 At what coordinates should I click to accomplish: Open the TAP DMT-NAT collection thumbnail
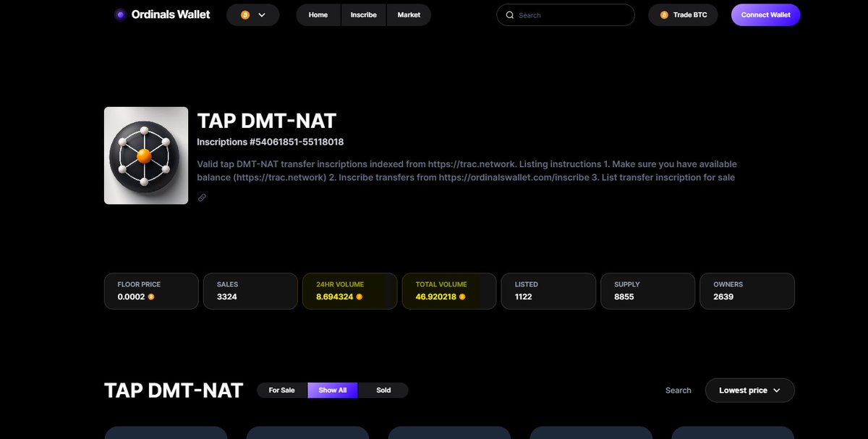146,155
